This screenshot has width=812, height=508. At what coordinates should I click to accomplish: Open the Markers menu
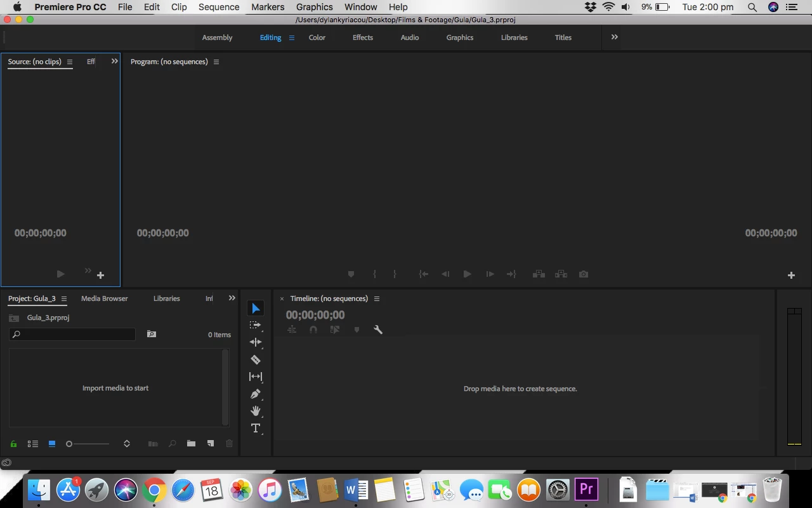point(268,7)
